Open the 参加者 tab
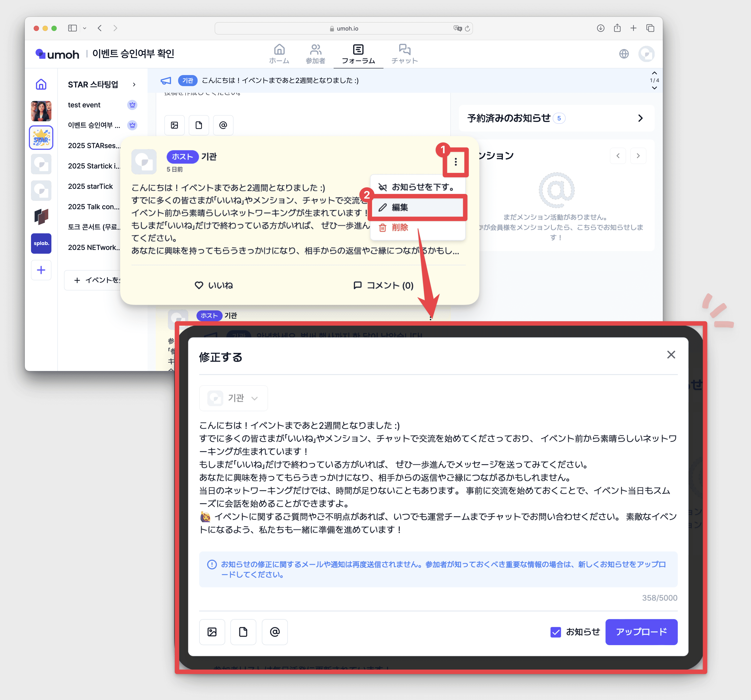The width and height of the screenshot is (751, 700). point(315,54)
